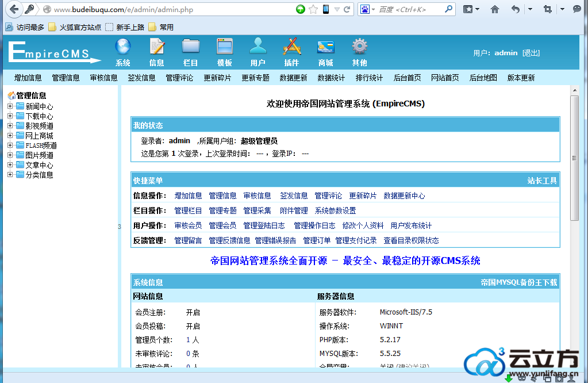Open the 火狐官方站点 bookmark folder
The image size is (588, 383).
pyautogui.click(x=75, y=28)
